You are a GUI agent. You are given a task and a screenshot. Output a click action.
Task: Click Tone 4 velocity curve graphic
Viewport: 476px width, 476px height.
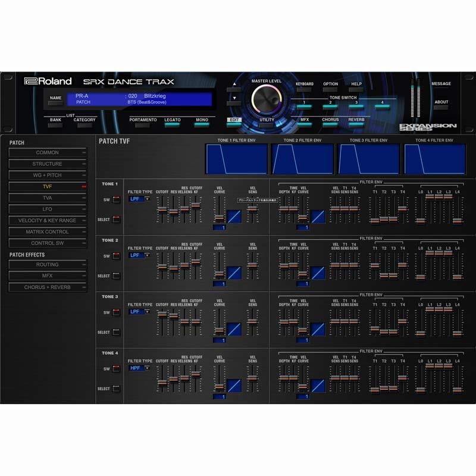pyautogui.click(x=234, y=386)
